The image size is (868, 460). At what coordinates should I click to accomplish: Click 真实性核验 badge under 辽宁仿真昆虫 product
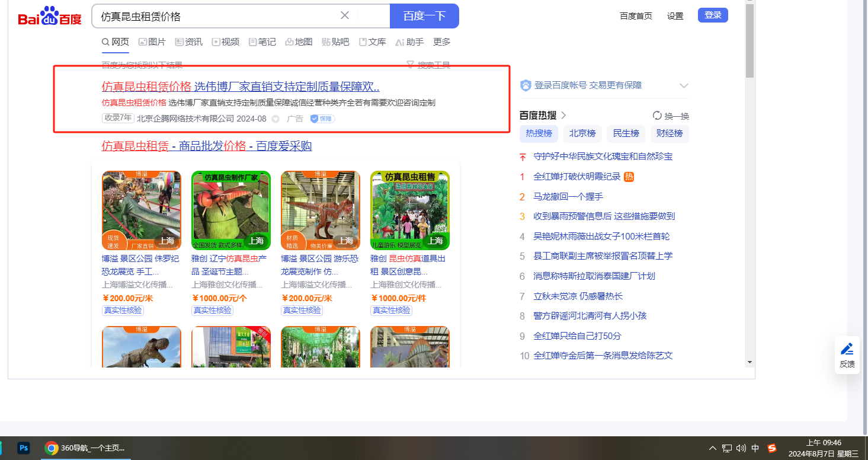pos(212,310)
